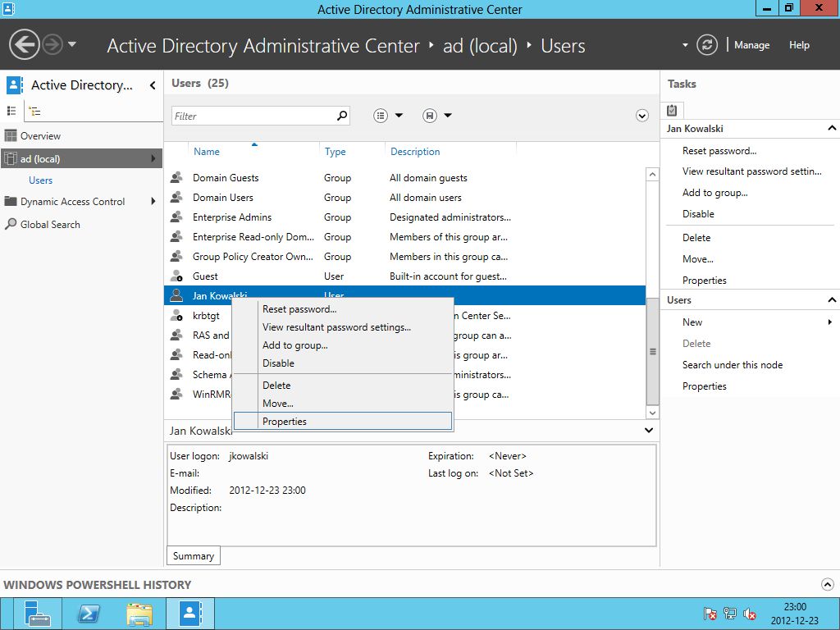Click Search under this node

coord(733,365)
